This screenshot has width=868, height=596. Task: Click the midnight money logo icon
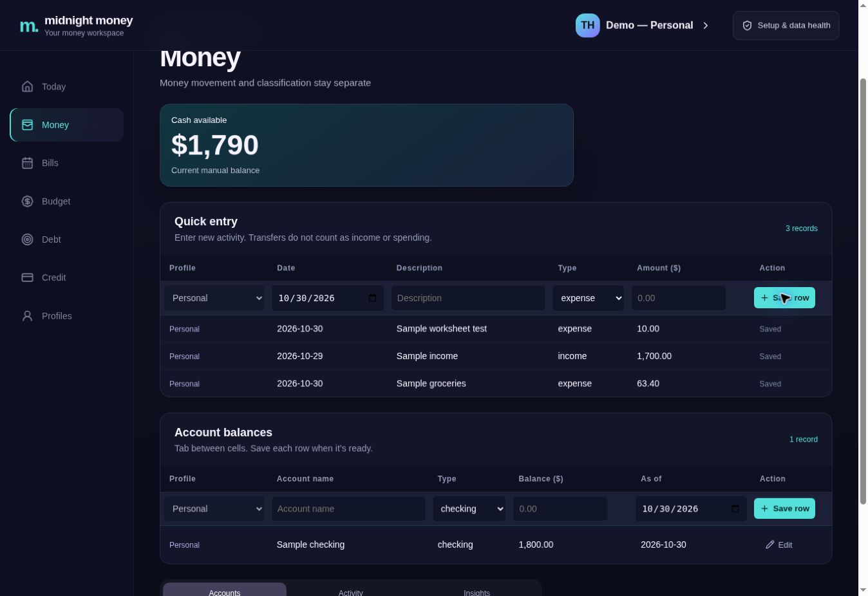(x=29, y=26)
